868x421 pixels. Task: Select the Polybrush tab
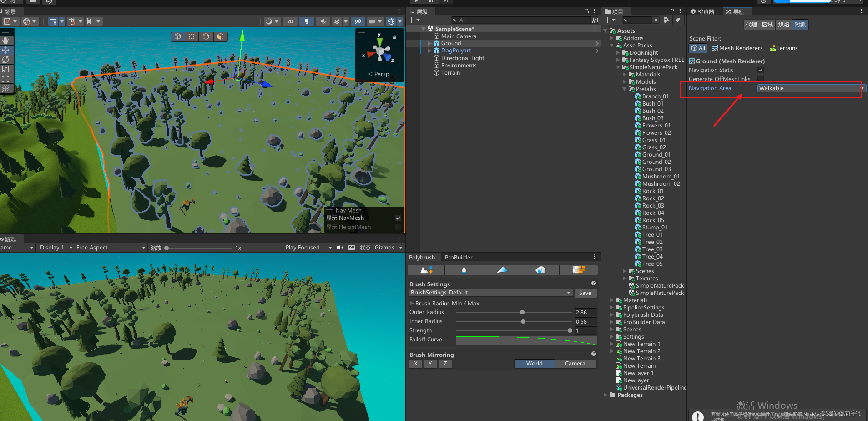[x=422, y=257]
